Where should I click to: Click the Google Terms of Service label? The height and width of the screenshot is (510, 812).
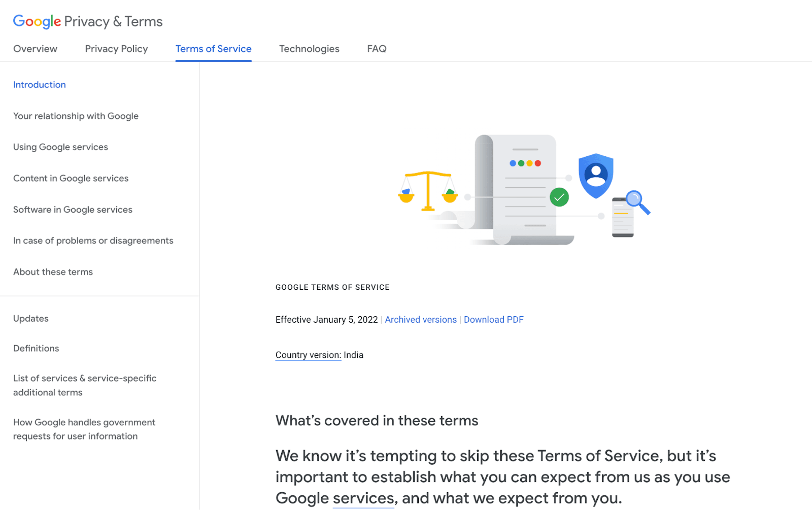click(x=332, y=287)
